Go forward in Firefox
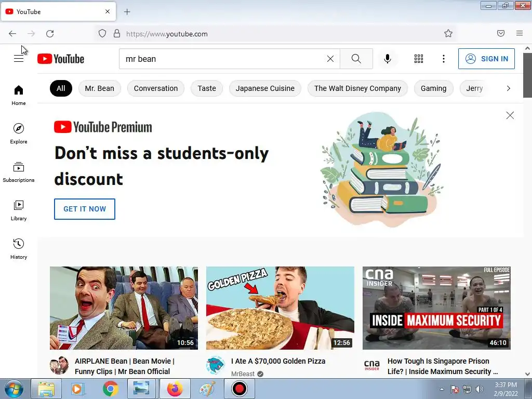The image size is (532, 399). coord(31,34)
